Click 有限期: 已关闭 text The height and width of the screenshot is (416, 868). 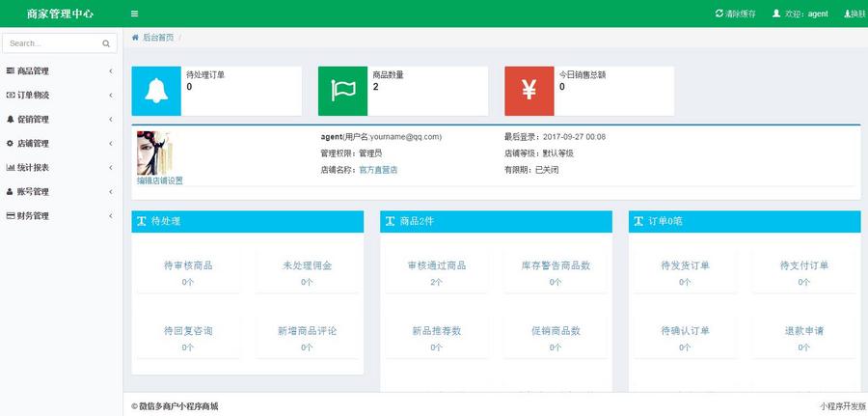click(531, 170)
